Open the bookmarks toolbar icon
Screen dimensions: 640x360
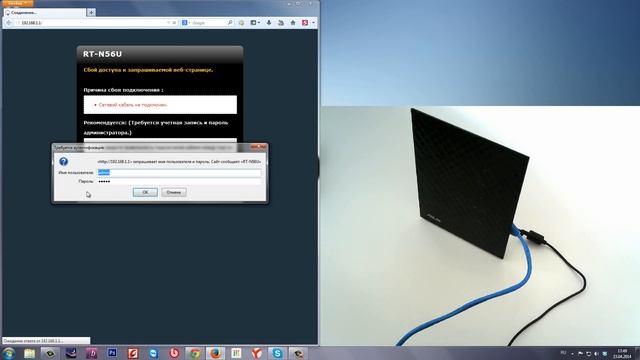tap(253, 23)
